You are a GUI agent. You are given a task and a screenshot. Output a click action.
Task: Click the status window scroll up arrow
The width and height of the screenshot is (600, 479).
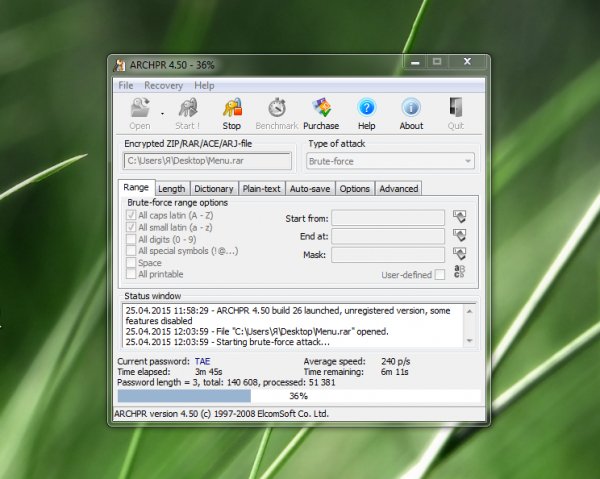pos(470,311)
